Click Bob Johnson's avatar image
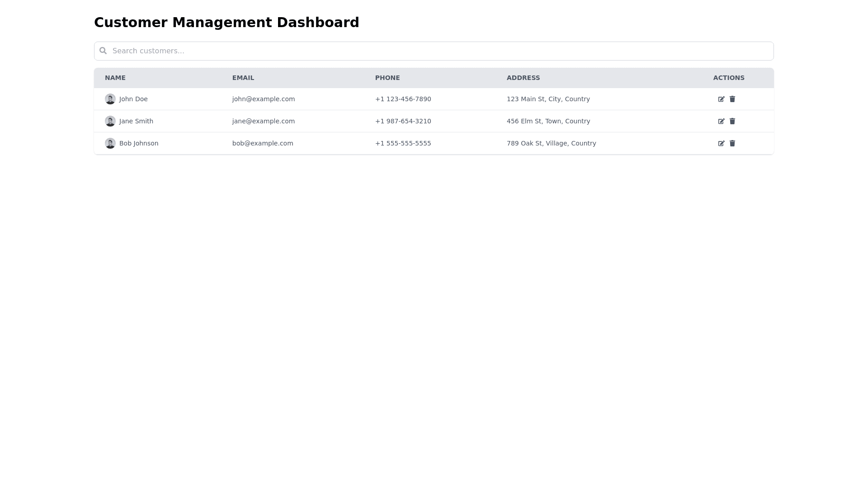This screenshot has width=868, height=488. [110, 143]
